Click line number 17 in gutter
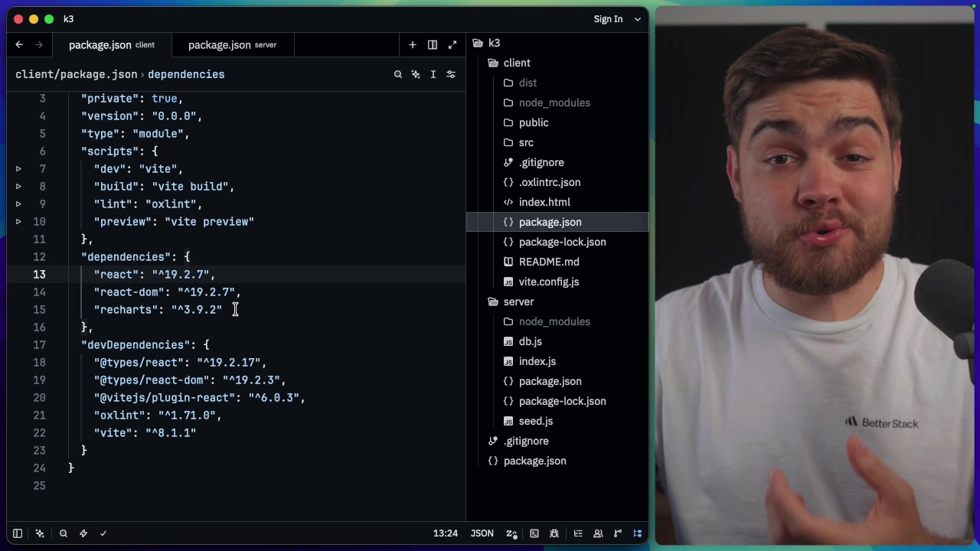The width and height of the screenshot is (980, 551). click(x=39, y=345)
